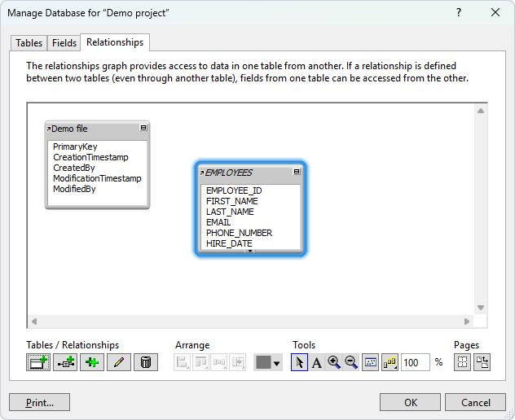Click the Add table occurrence icon
Screen dimensions: 515x420
point(38,362)
